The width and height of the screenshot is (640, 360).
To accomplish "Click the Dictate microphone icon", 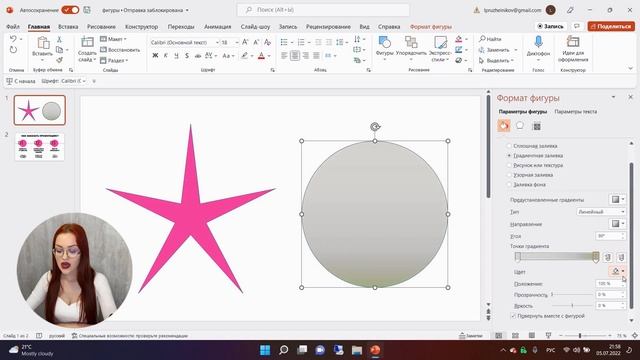I will pos(538,42).
